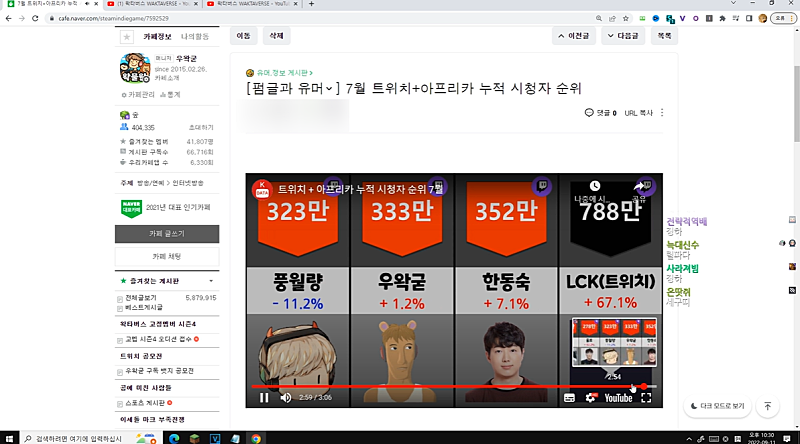Click the browser back arrow
This screenshot has height=444, width=800.
(x=9, y=18)
